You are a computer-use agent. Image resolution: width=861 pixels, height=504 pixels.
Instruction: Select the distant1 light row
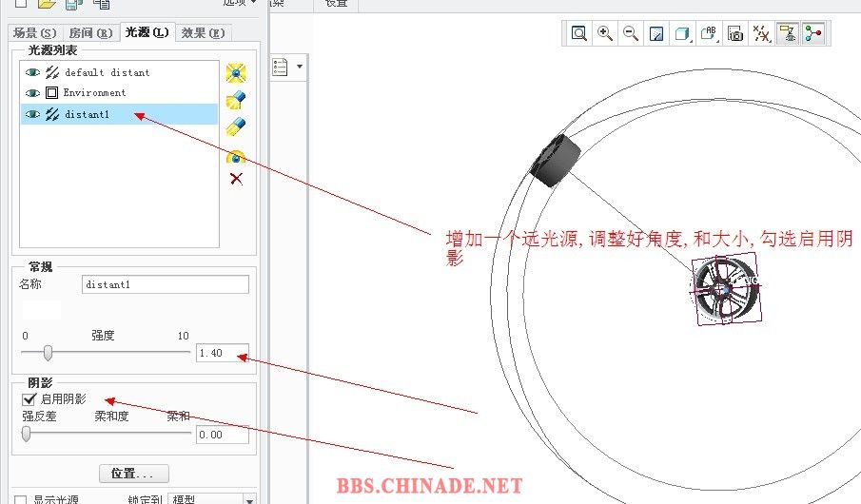coord(119,114)
